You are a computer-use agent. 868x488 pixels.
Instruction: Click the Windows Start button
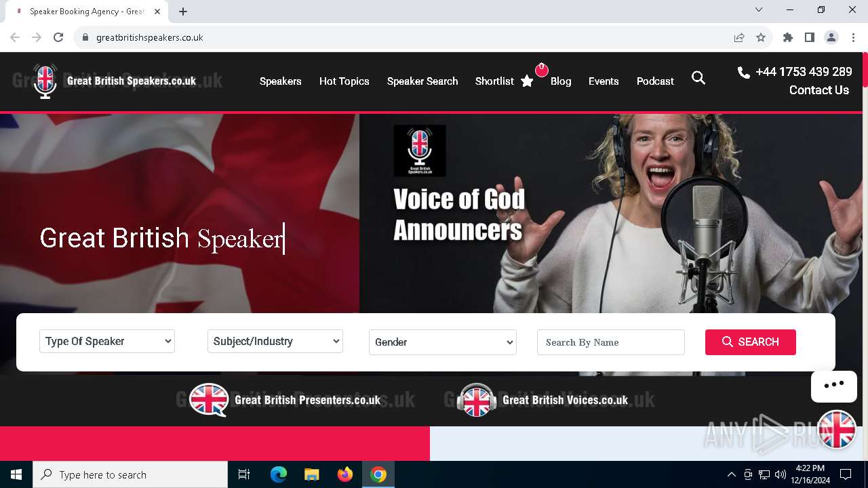point(16,474)
